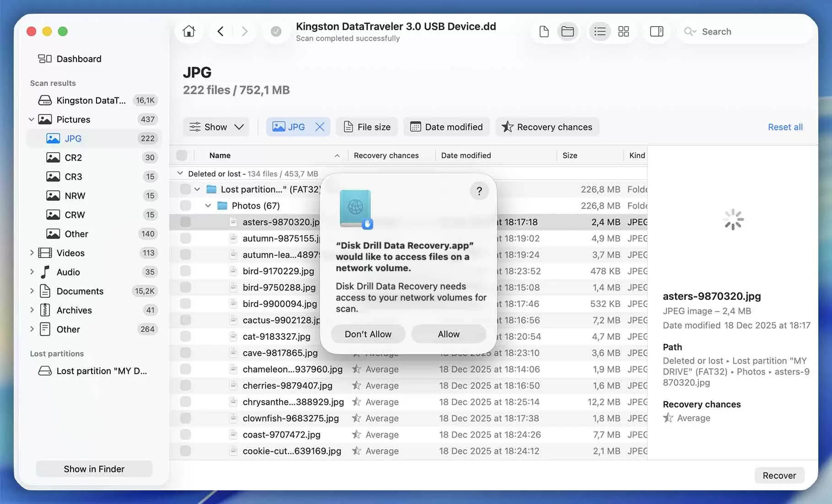Collapse the Photos (67) folder
Viewport: 832px width, 504px height.
click(x=208, y=206)
